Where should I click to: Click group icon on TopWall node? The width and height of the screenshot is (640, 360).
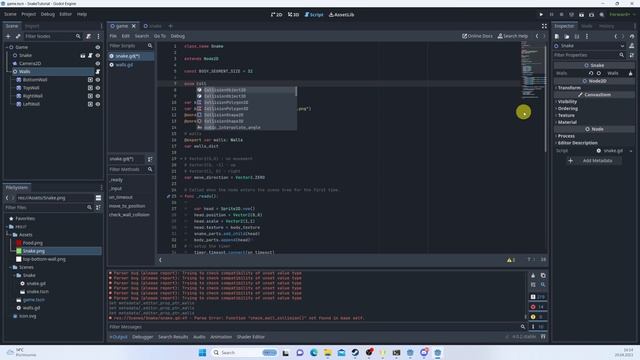pyautogui.click(x=90, y=88)
